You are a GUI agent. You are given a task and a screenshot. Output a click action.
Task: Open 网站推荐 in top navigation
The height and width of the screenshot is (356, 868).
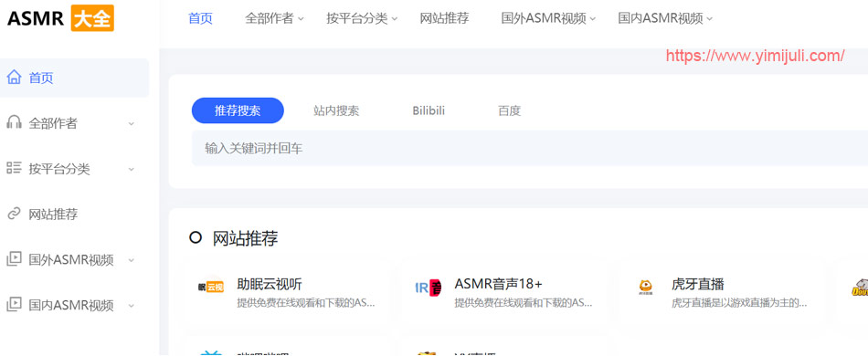pyautogui.click(x=445, y=18)
